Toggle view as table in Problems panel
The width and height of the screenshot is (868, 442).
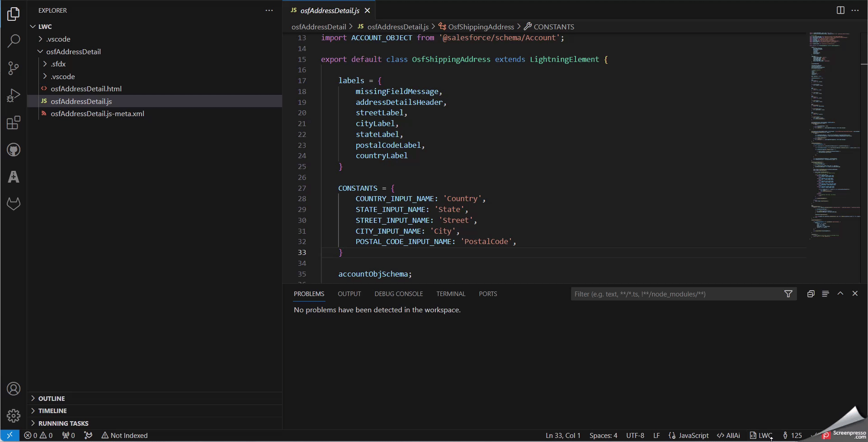[x=826, y=294]
